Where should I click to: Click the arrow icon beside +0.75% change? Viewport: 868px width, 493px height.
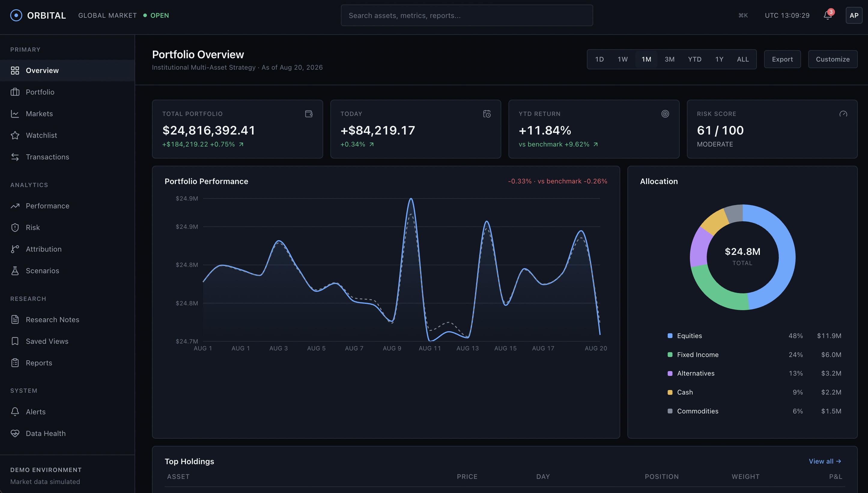(241, 145)
